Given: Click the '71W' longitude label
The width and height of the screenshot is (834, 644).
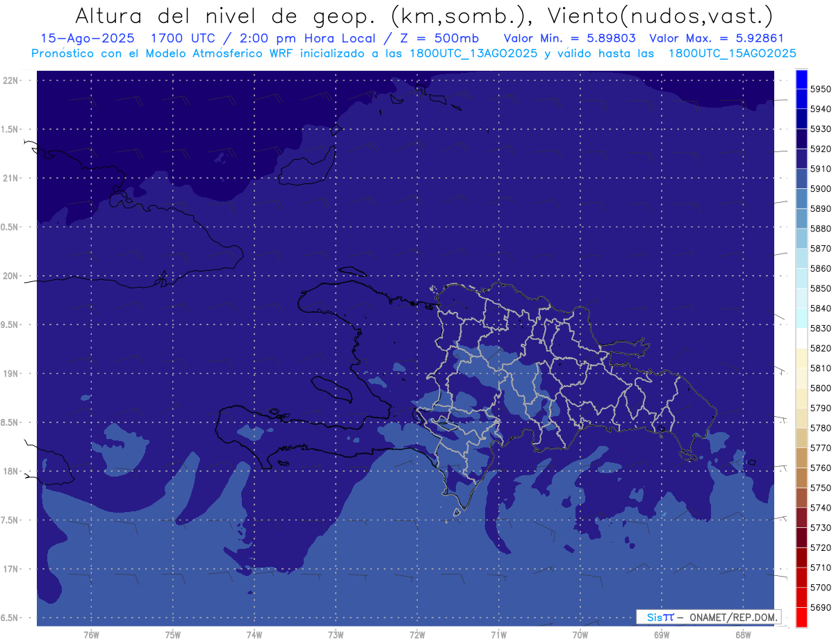Looking at the screenshot, I should (498, 635).
